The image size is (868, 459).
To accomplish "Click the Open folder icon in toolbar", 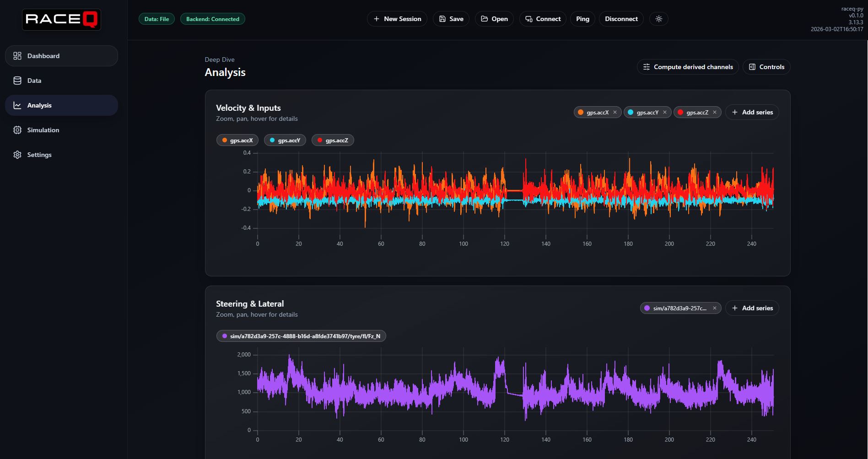I will [484, 19].
